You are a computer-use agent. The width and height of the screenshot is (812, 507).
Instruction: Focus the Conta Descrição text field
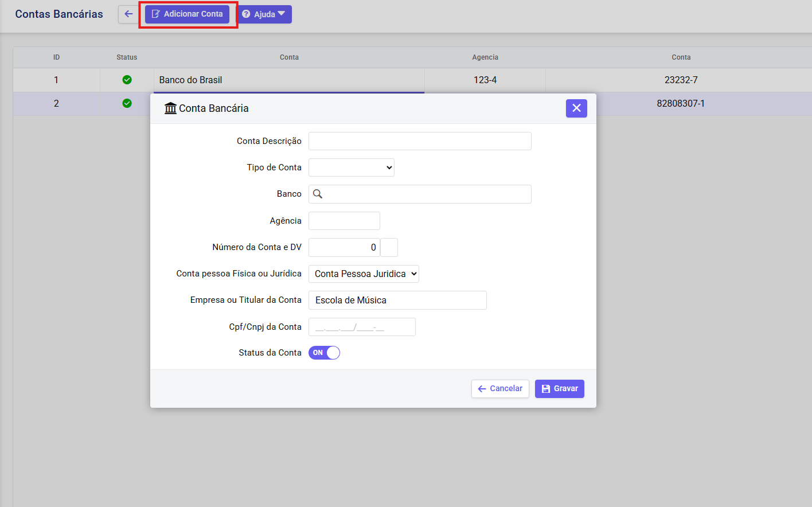[420, 141]
